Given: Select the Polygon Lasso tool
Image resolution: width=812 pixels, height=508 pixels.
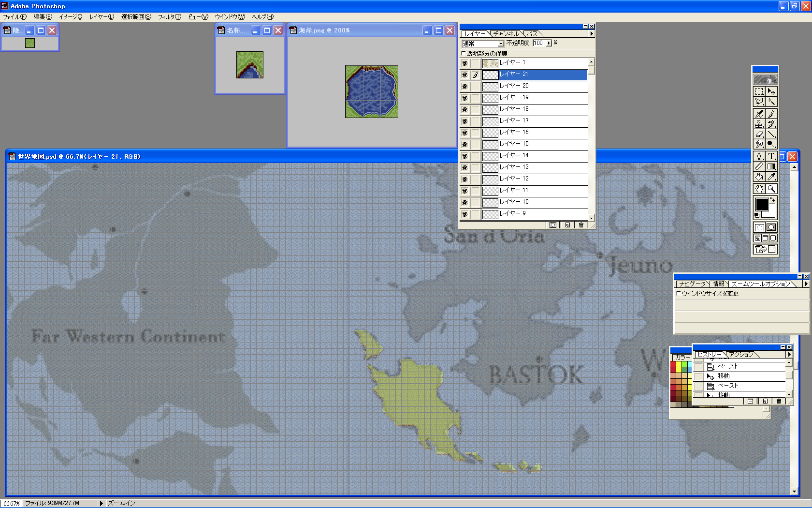Looking at the screenshot, I should tap(759, 102).
